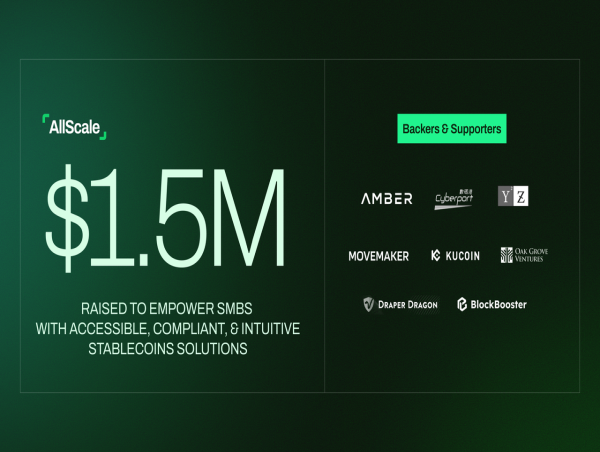This screenshot has width=600, height=452.
Task: Select the Amber logo
Action: (x=386, y=198)
